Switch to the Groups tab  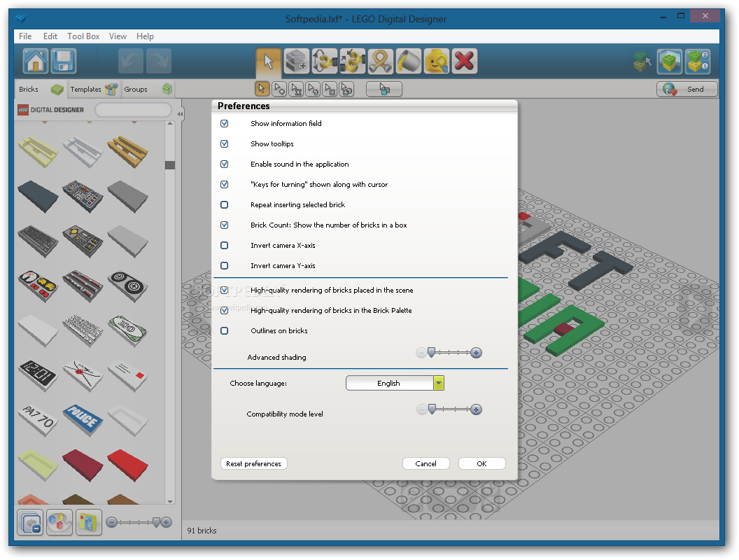(147, 89)
